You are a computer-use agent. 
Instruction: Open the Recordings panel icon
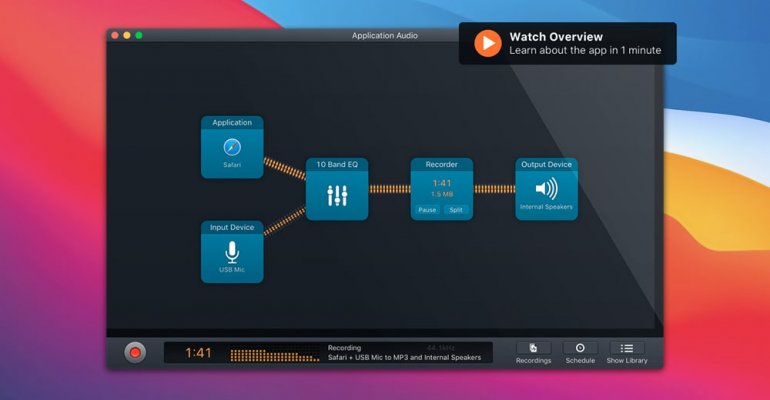[x=533, y=348]
